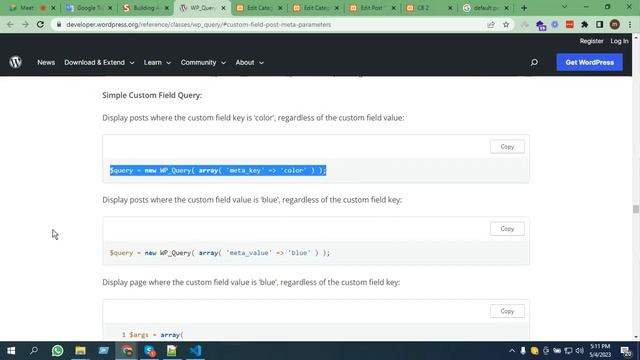Click the volume icon in system tray
Screen dimensions: 640x360
click(580, 351)
